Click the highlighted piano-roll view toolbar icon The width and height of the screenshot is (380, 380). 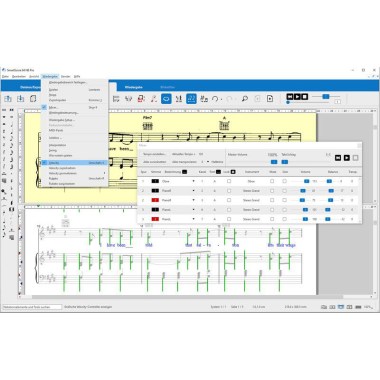click(191, 99)
